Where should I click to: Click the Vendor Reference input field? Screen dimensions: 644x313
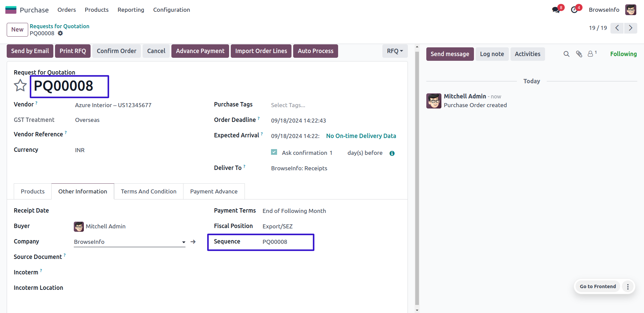click(x=134, y=135)
